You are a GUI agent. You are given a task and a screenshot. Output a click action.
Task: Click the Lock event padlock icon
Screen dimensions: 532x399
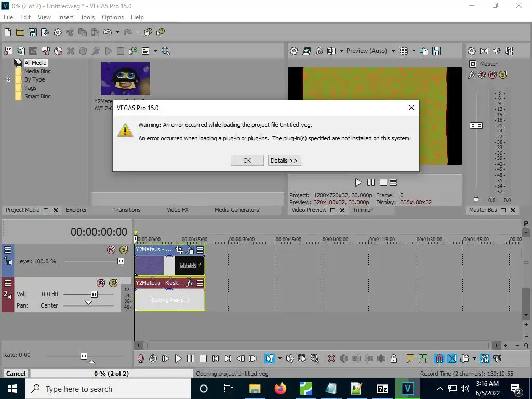click(394, 358)
